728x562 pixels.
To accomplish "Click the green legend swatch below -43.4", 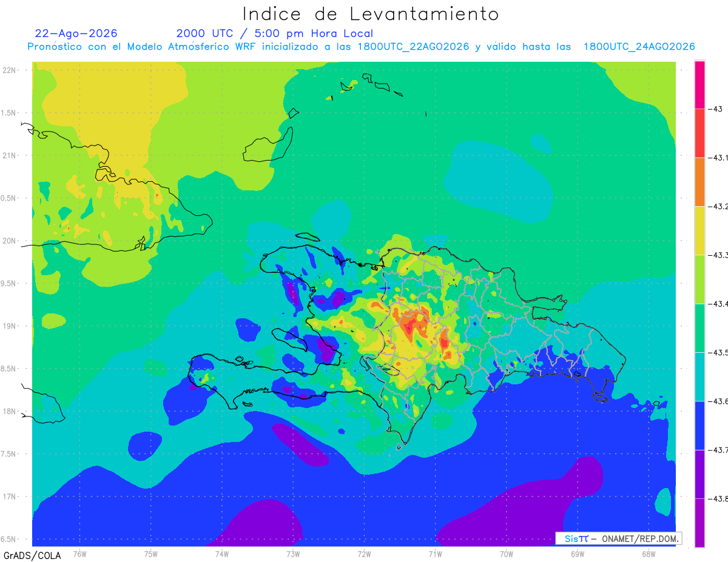I will (x=699, y=328).
